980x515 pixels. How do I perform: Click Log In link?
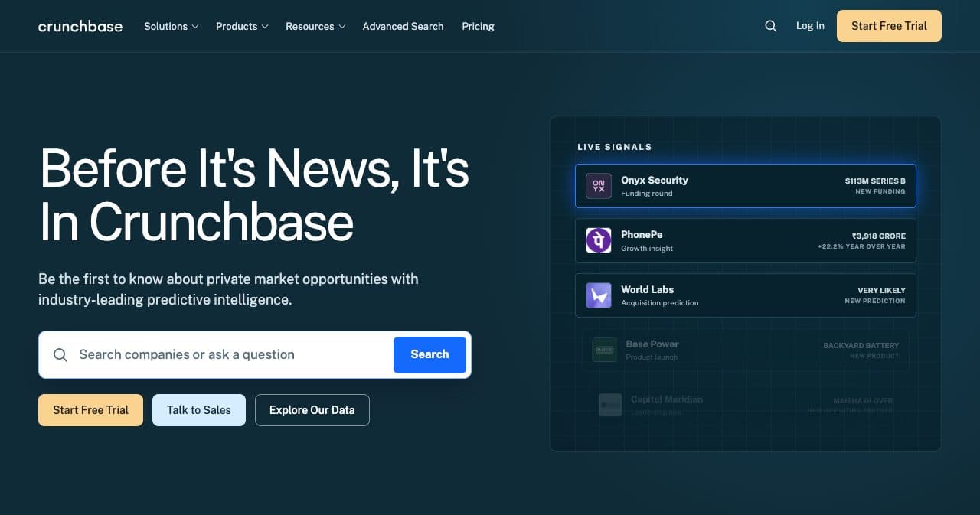click(810, 26)
